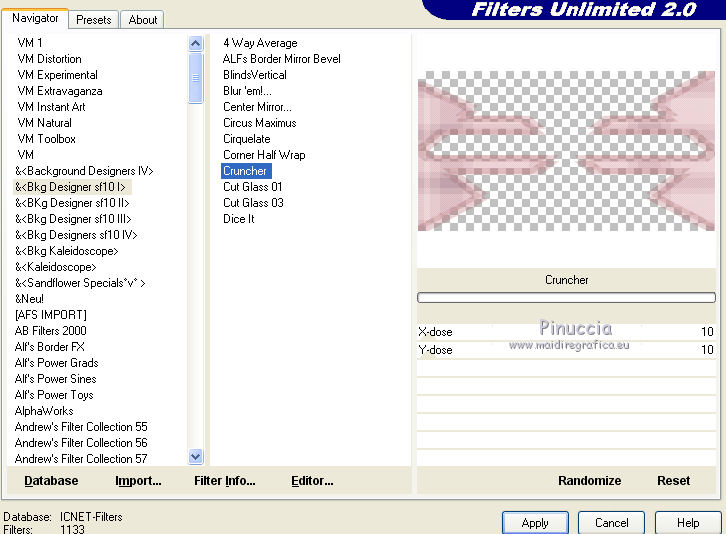
Task: Reset the filter parameters
Action: 673,481
